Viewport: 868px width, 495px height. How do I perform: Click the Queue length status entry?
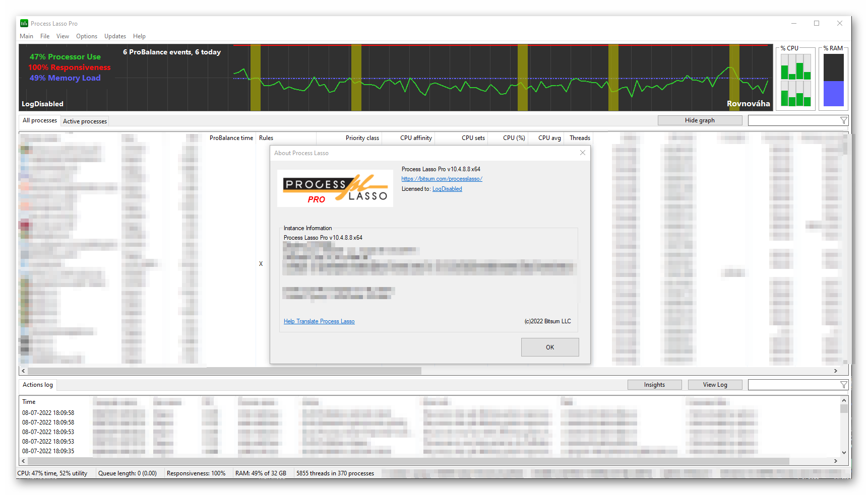coord(128,473)
